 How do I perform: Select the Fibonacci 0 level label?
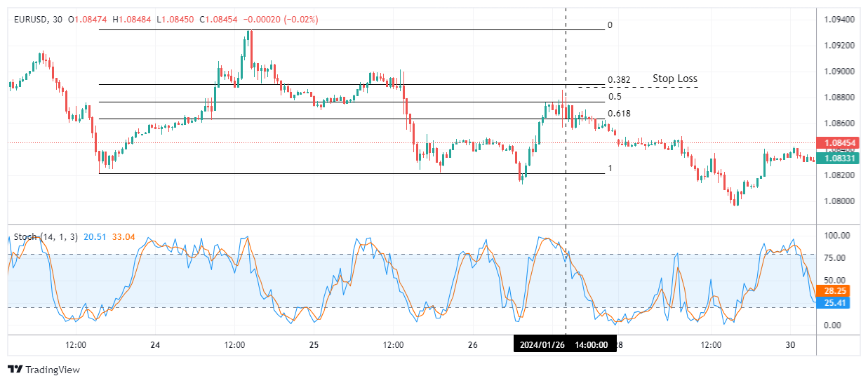point(610,25)
